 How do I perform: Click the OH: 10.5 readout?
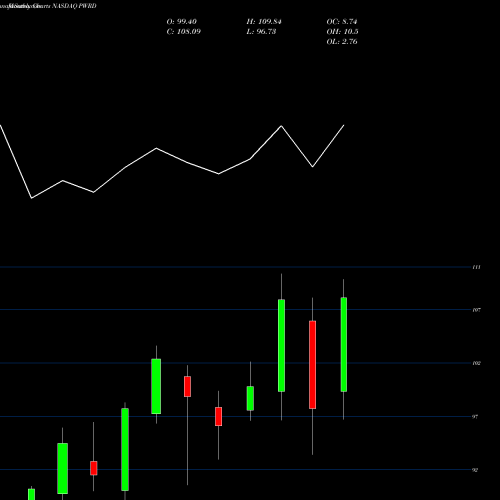[343, 32]
